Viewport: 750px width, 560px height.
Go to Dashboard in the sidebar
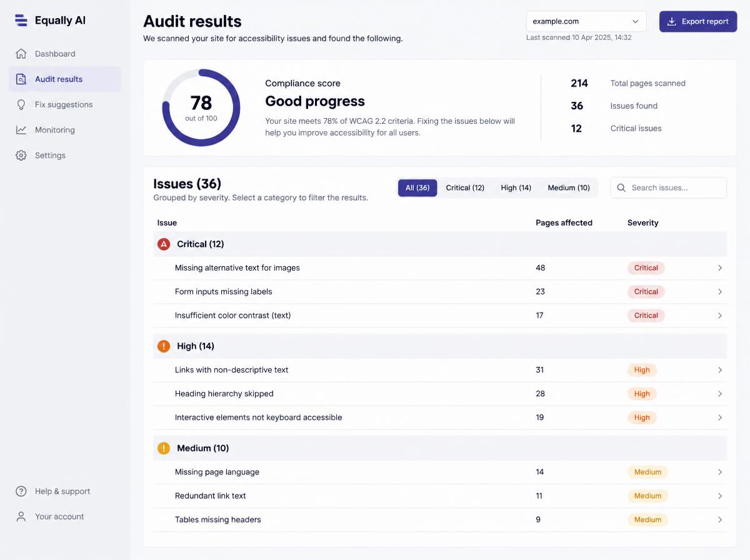(65, 54)
